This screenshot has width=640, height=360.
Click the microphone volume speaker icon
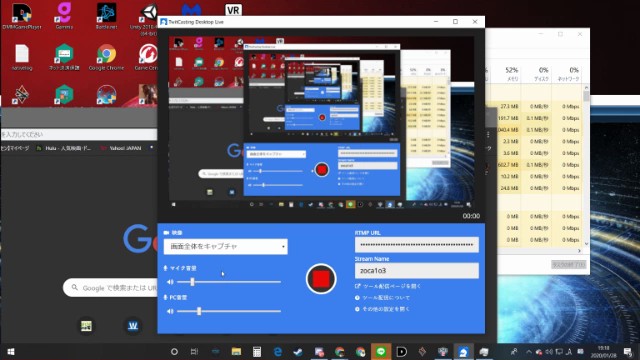170,282
